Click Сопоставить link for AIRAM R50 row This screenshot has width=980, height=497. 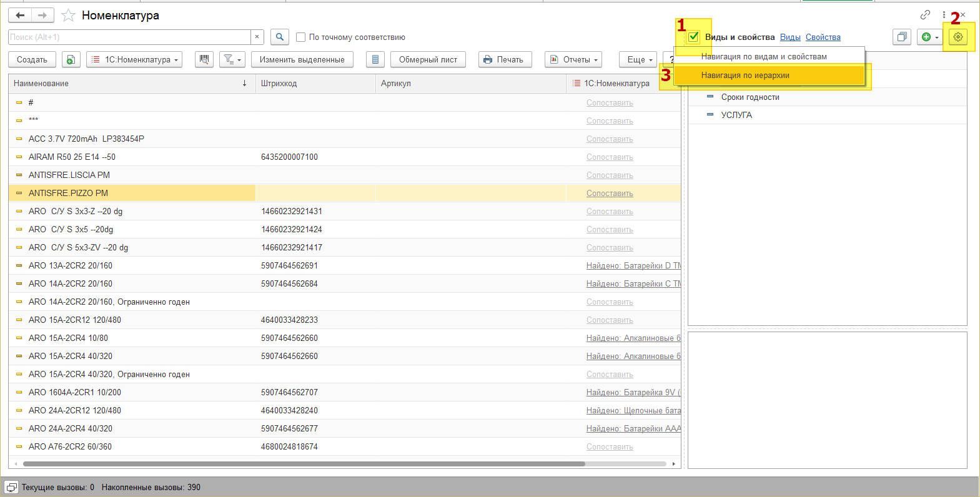click(x=610, y=157)
